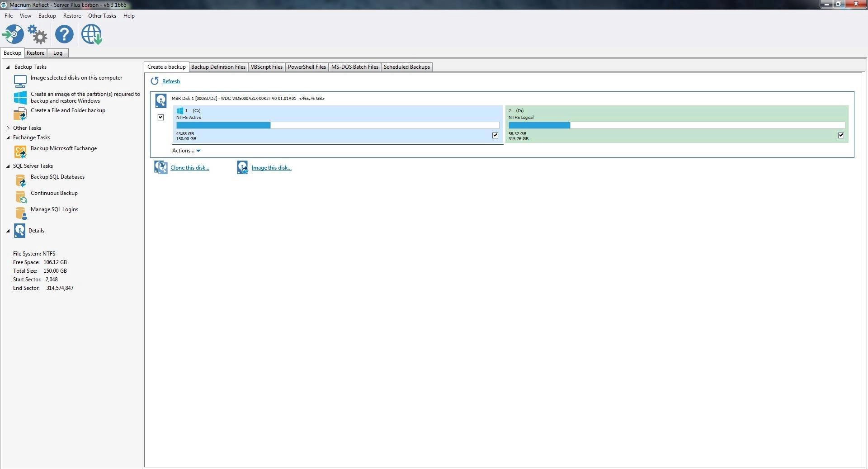Click Manage SQL Logins text

pyautogui.click(x=54, y=209)
